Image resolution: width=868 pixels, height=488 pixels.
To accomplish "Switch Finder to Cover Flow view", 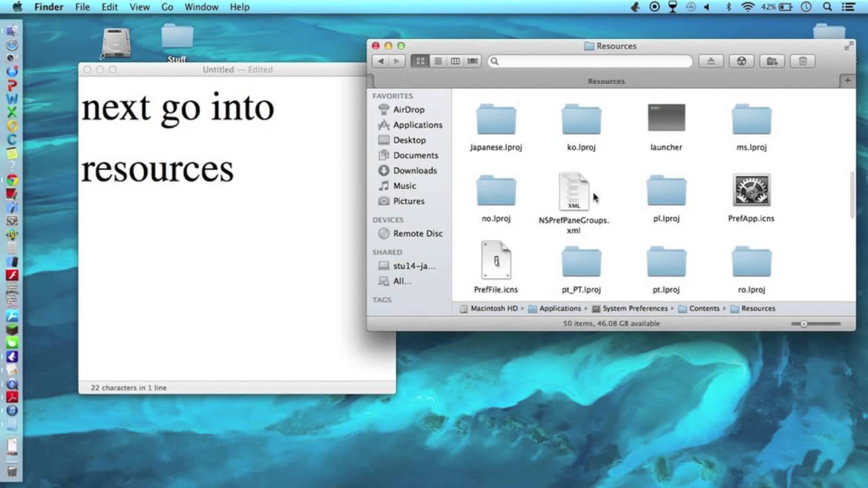I will pos(473,61).
